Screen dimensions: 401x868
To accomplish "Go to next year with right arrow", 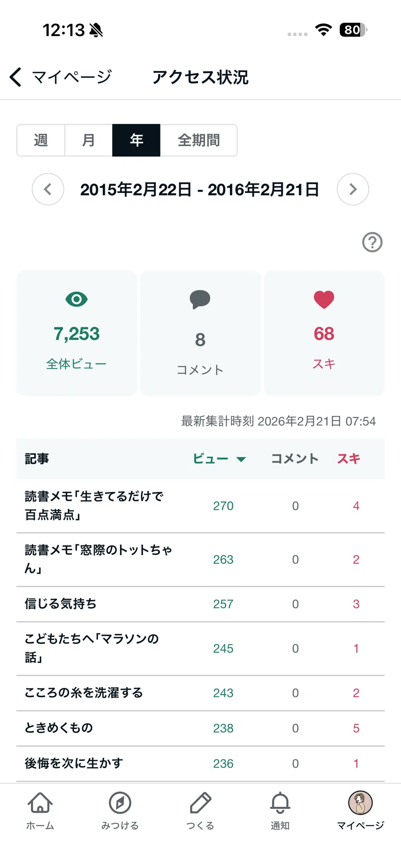I will tap(353, 189).
